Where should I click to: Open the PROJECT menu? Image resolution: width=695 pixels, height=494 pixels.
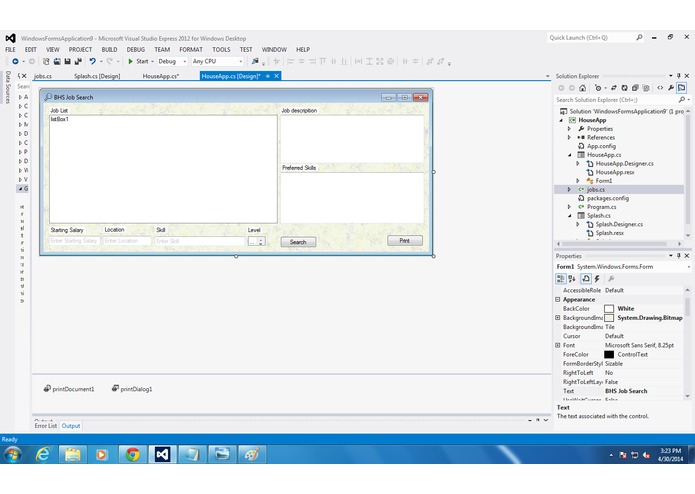click(x=80, y=50)
